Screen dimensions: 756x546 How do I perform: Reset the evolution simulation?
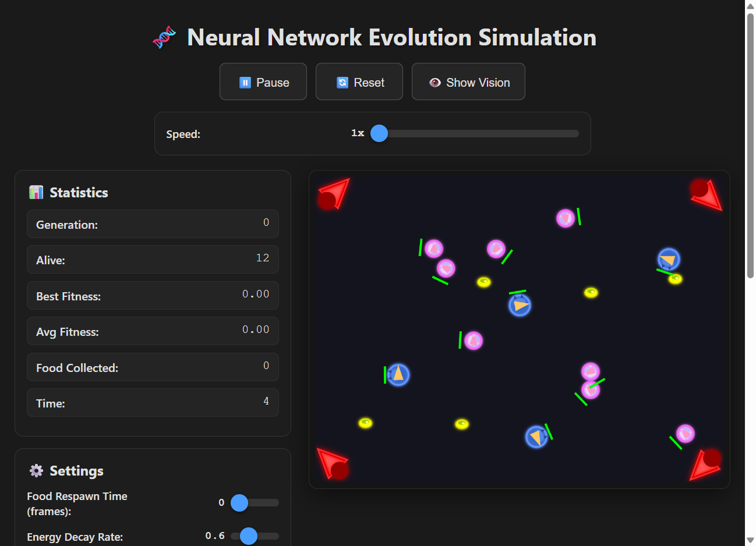pyautogui.click(x=359, y=81)
